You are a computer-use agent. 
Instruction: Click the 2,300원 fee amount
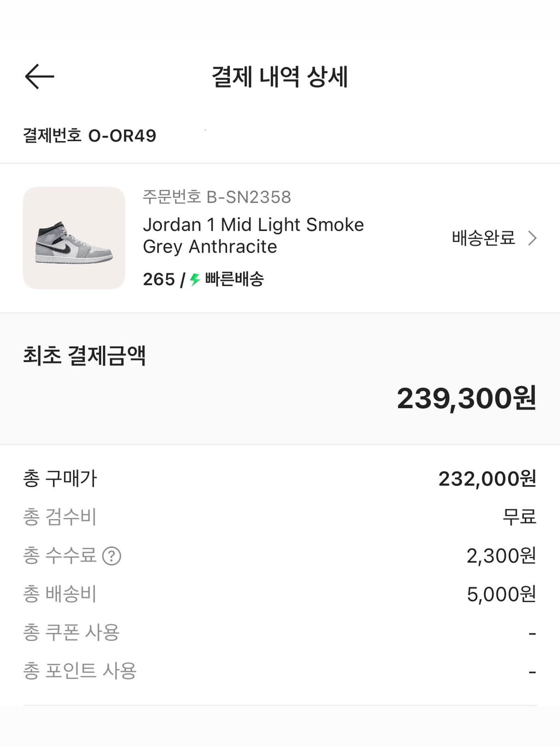[x=501, y=556]
